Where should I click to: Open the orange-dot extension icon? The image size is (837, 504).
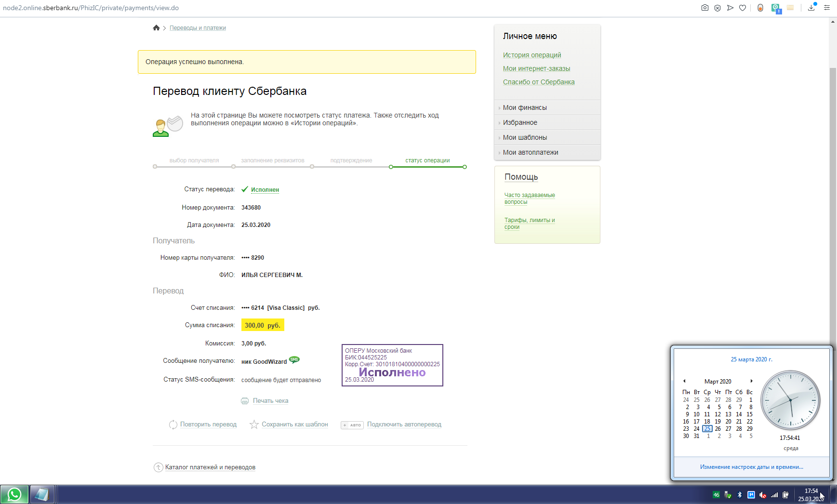click(x=760, y=8)
